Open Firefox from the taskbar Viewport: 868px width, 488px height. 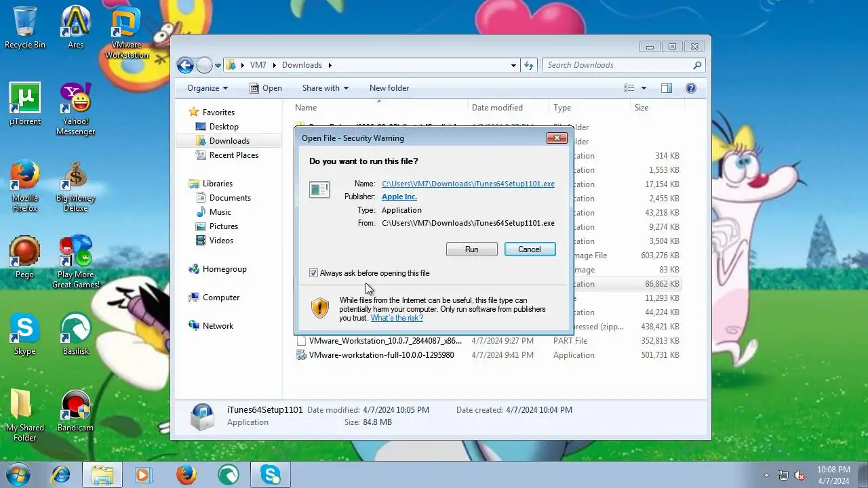[186, 474]
